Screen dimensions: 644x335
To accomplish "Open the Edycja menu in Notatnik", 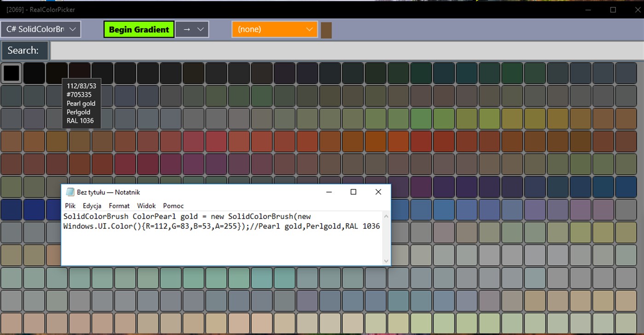I will coord(92,206).
